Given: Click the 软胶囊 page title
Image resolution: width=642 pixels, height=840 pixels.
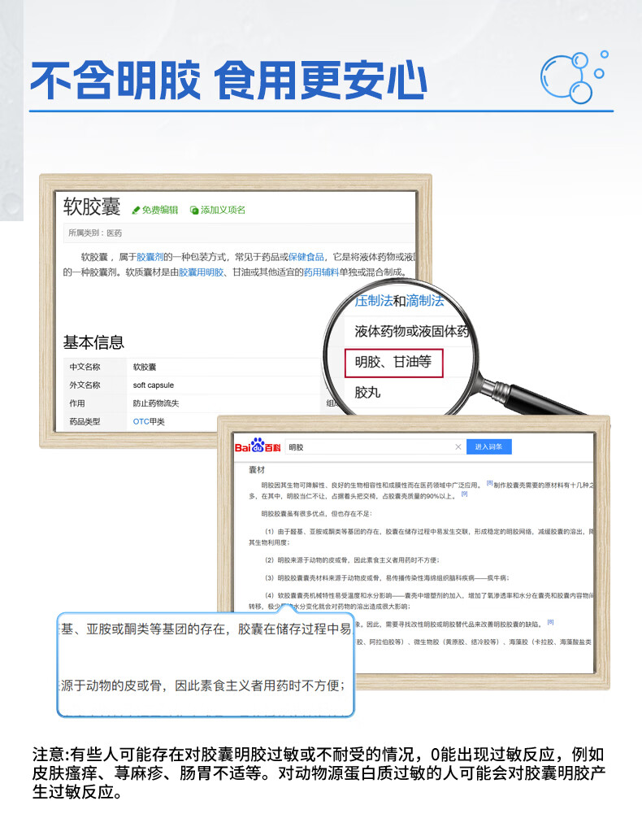Looking at the screenshot, I should [x=92, y=207].
